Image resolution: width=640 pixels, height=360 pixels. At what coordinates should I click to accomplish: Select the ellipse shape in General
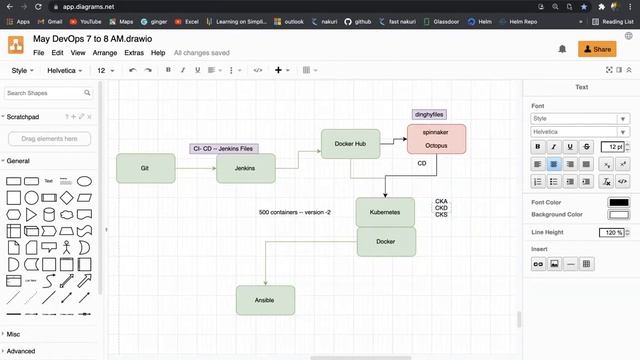coord(84,181)
